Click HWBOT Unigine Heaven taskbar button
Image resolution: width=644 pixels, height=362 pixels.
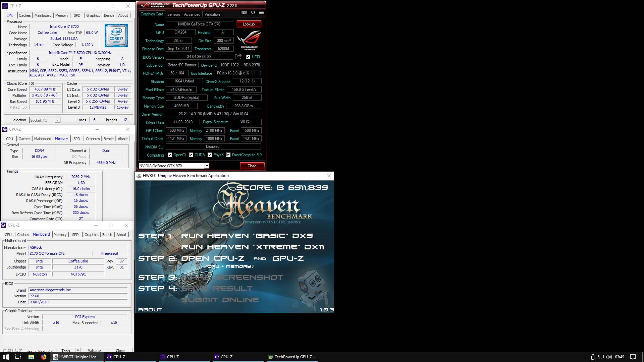tap(76, 357)
